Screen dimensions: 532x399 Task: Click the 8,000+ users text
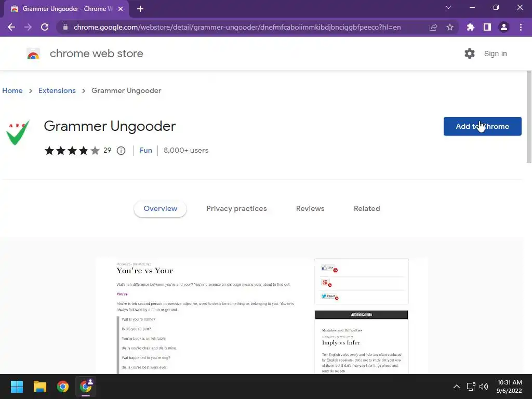(x=186, y=150)
